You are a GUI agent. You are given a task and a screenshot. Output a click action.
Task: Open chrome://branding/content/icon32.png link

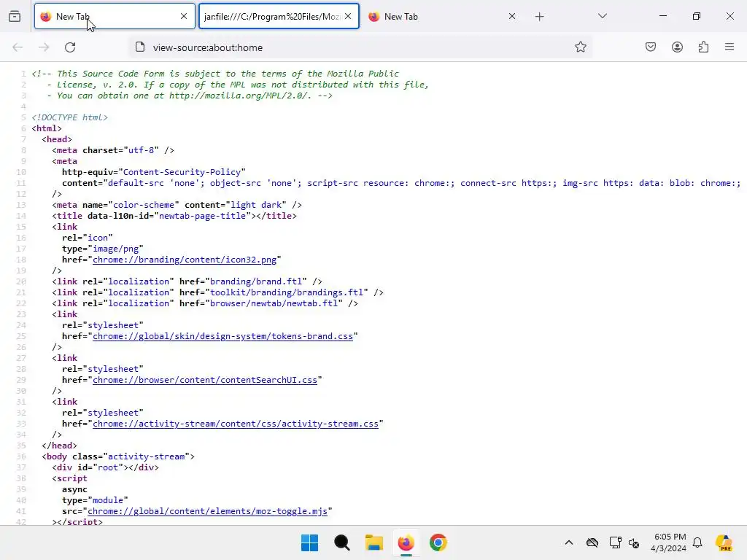185,260
